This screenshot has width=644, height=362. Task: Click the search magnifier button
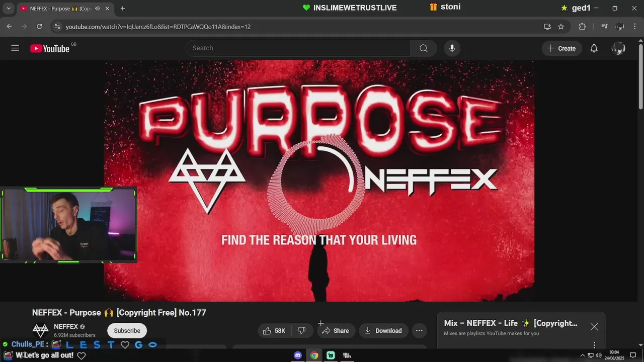[x=424, y=48]
